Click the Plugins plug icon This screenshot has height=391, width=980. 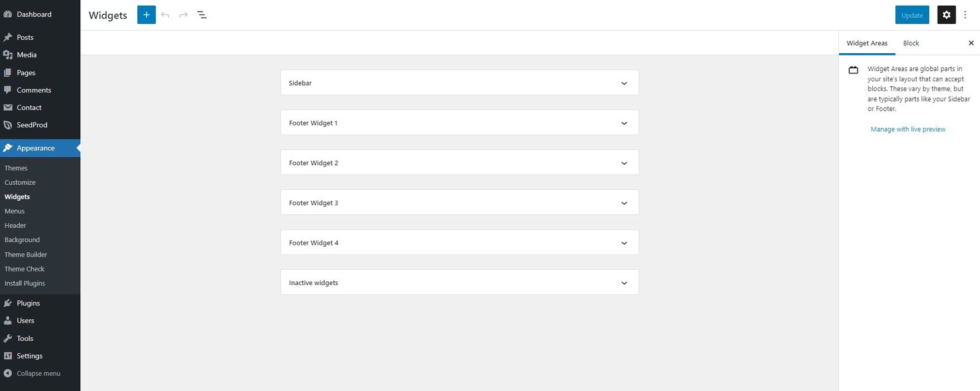[8, 303]
